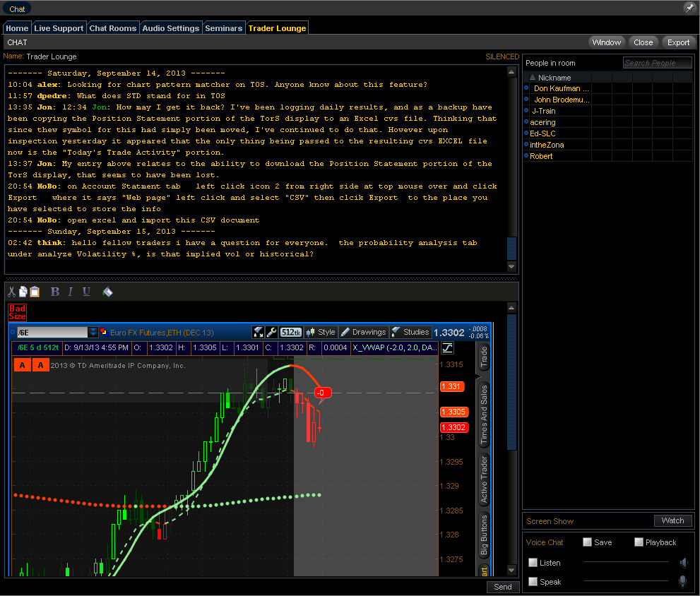Viewport: 700px width, 596px height.
Task: Adjust the Speak volume slider
Action: click(x=625, y=581)
